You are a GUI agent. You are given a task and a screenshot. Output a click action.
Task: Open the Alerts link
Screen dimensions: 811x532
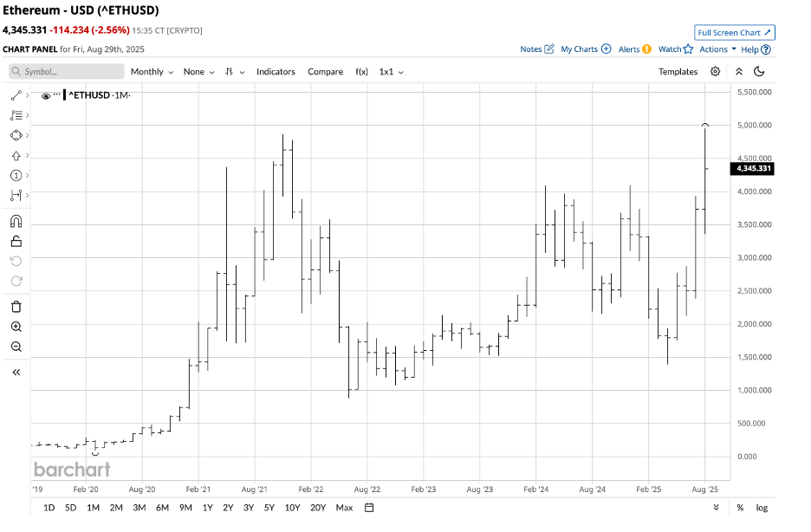pyautogui.click(x=634, y=49)
